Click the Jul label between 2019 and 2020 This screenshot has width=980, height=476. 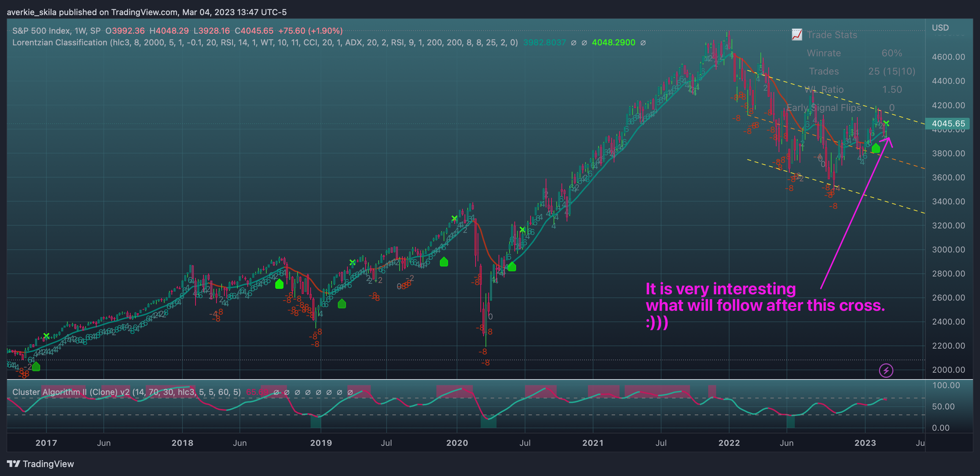[387, 443]
